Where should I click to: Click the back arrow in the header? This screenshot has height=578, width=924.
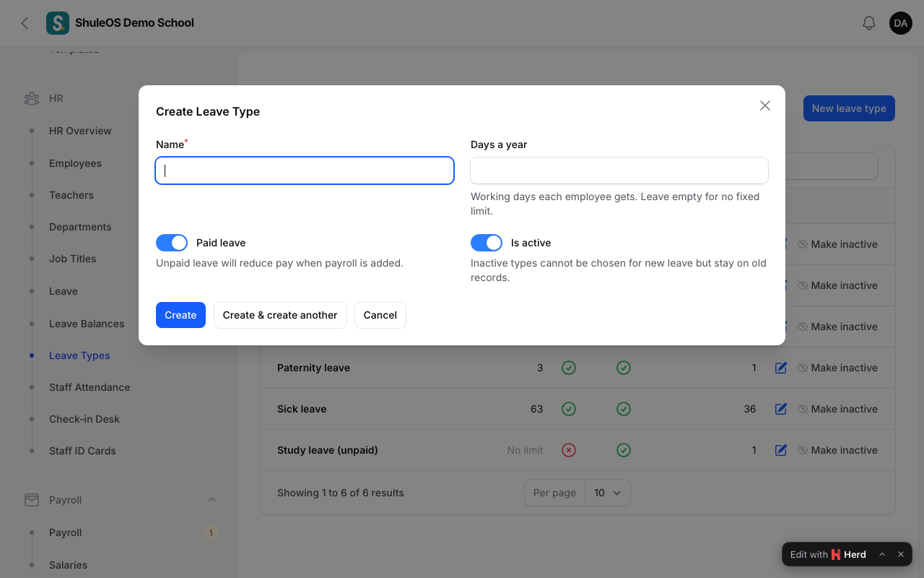click(x=25, y=23)
